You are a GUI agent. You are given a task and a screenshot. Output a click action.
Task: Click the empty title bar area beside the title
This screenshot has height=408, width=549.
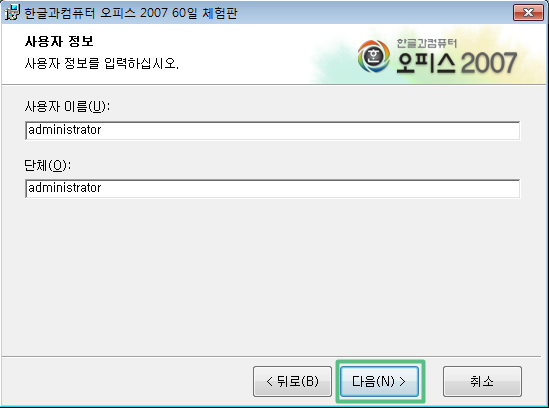375,13
